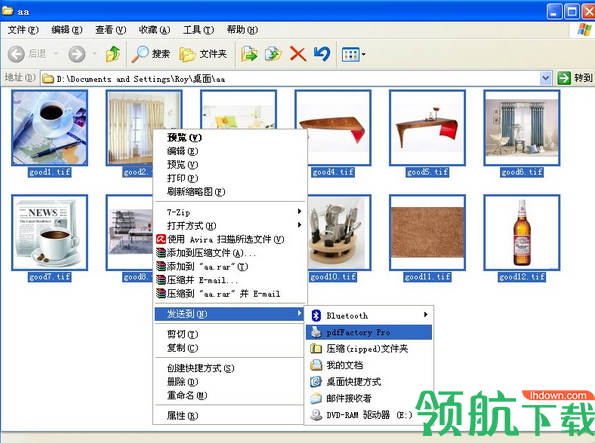
Task: Select the good6.tif curtain thumbnail
Action: [x=522, y=128]
